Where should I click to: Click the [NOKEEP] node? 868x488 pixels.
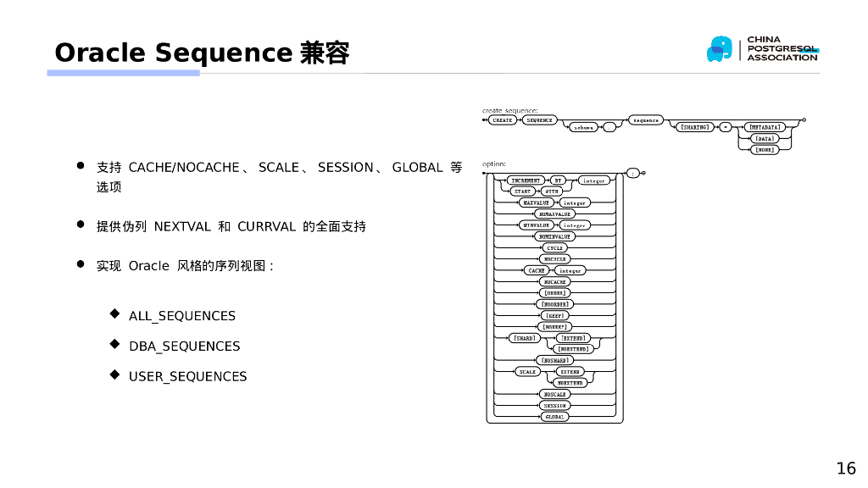[x=554, y=326]
